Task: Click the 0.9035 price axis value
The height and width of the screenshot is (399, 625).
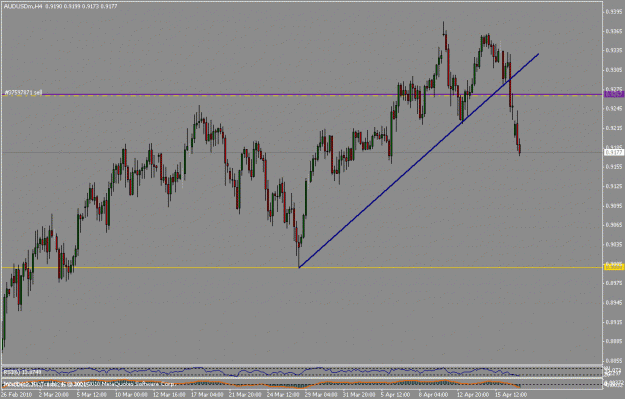Action: [614, 244]
